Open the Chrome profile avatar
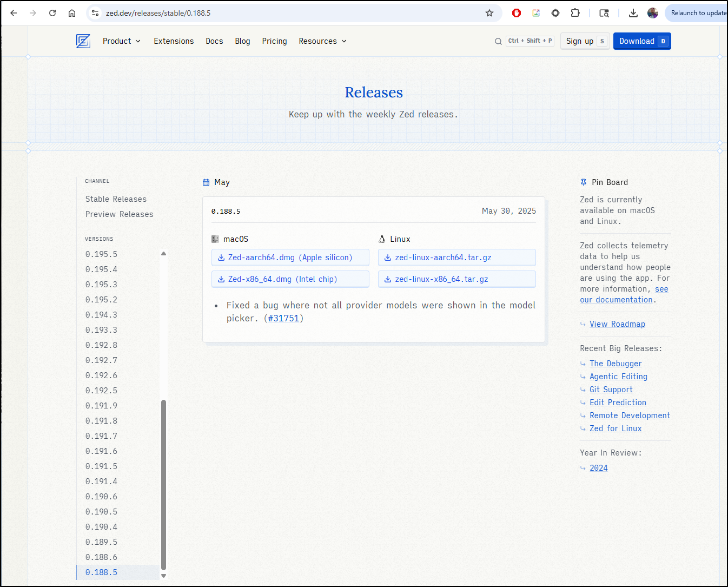The height and width of the screenshot is (587, 728). tap(653, 13)
